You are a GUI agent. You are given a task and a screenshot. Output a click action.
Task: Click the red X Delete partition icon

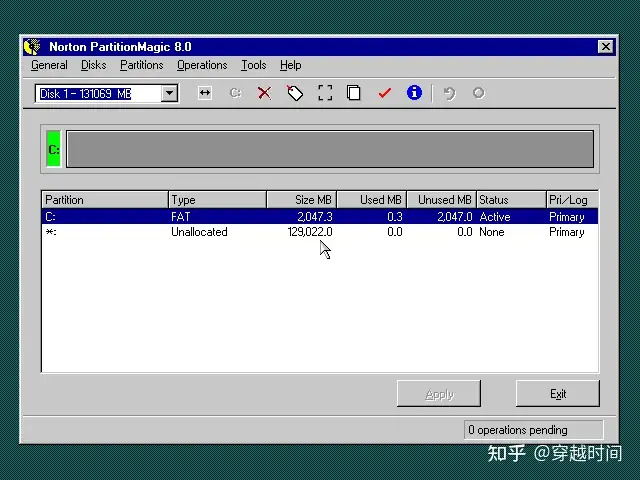pyautogui.click(x=264, y=93)
